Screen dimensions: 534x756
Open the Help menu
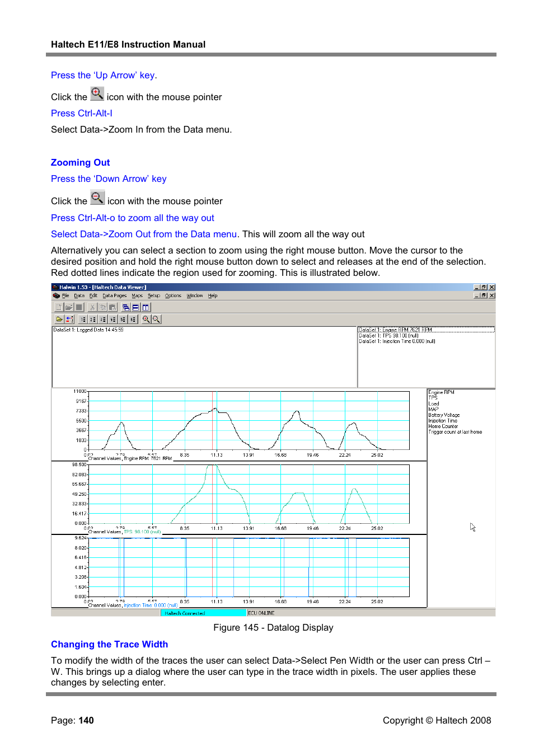pyautogui.click(x=213, y=295)
